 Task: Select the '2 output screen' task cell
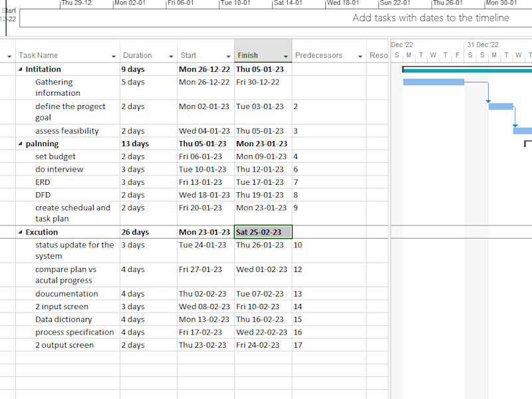68,345
